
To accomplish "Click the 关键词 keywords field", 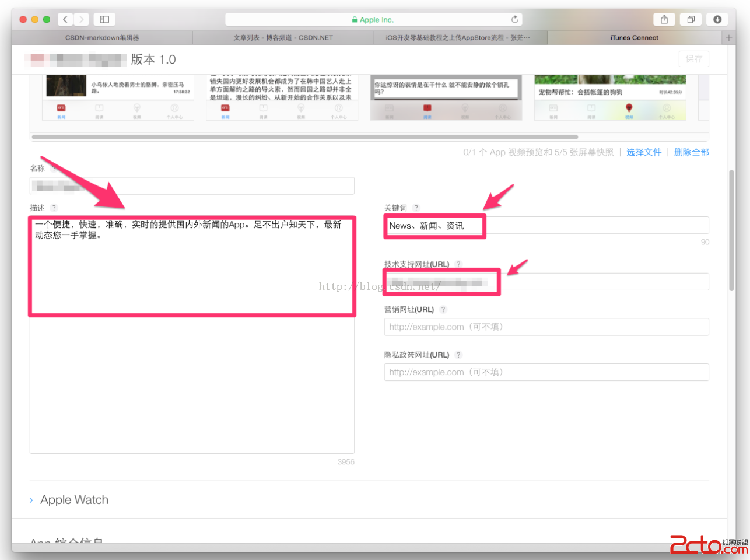I will 546,226.
